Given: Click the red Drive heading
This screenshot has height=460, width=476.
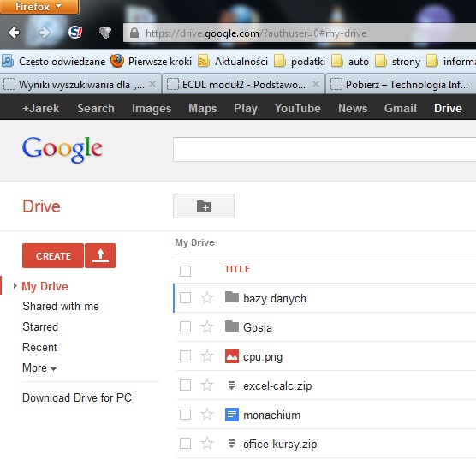Looking at the screenshot, I should click(x=41, y=206).
